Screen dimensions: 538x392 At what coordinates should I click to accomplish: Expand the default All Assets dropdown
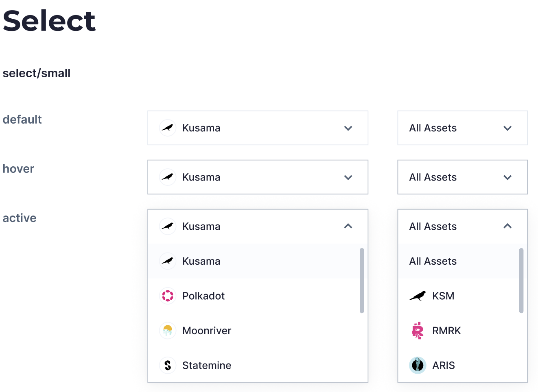coord(507,128)
